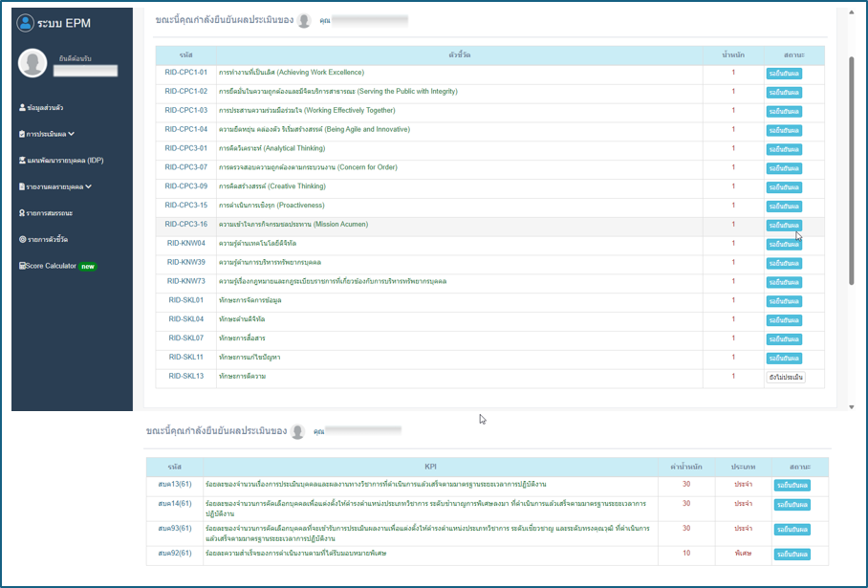Select the Creative Thinking indicator text
This screenshot has width=868, height=588.
272,186
